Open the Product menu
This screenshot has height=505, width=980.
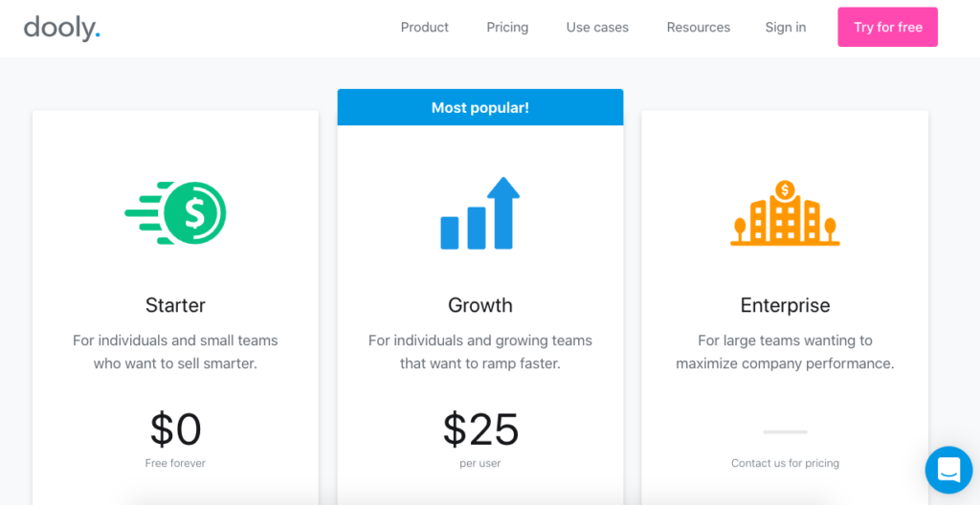424,28
